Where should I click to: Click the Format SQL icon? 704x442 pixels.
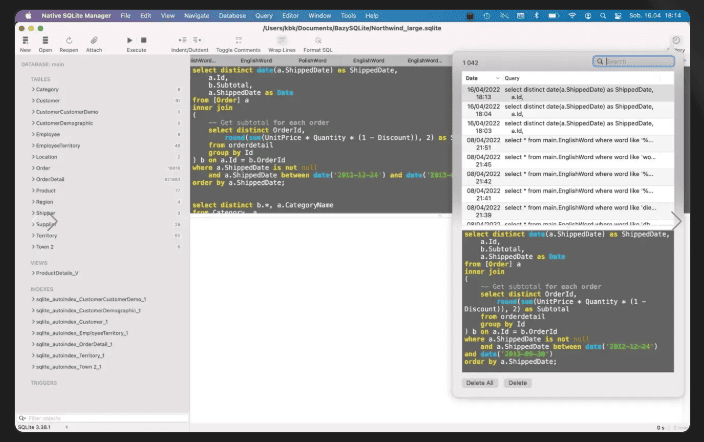point(318,40)
